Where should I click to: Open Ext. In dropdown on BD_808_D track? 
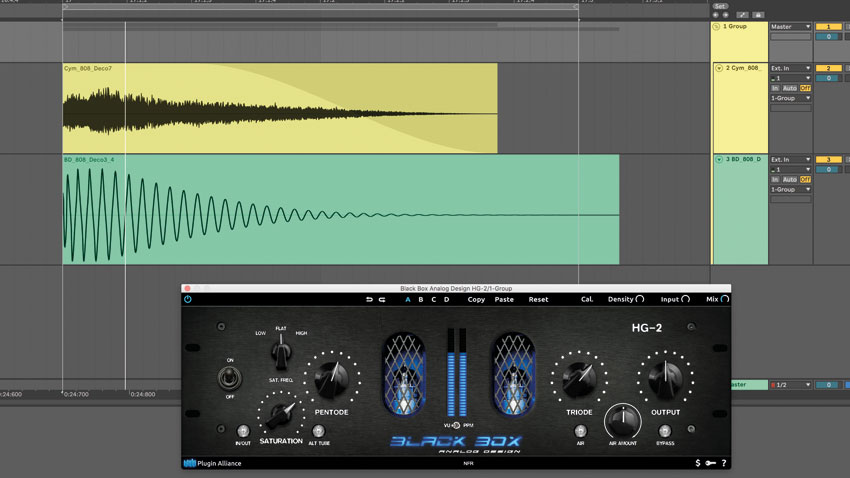(x=791, y=159)
